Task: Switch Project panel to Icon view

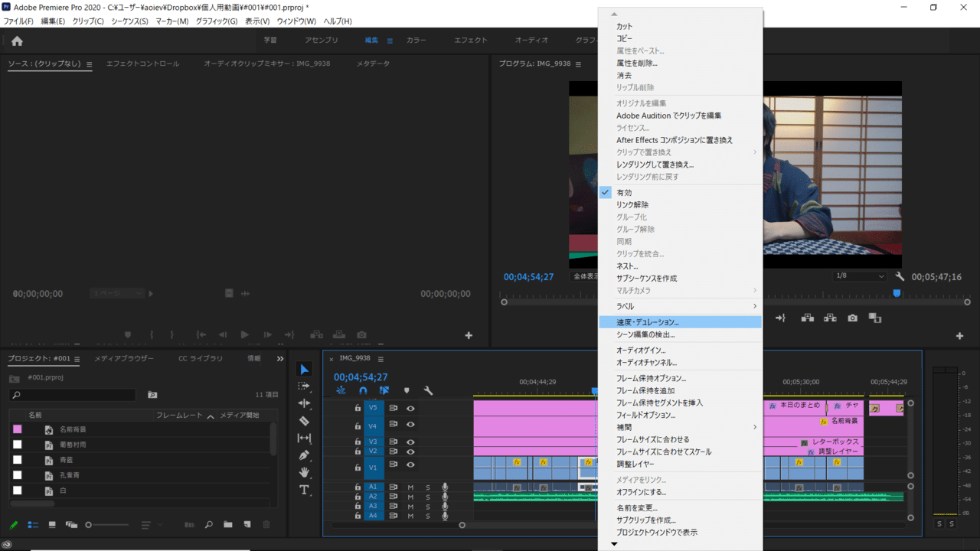Action: pyautogui.click(x=52, y=525)
